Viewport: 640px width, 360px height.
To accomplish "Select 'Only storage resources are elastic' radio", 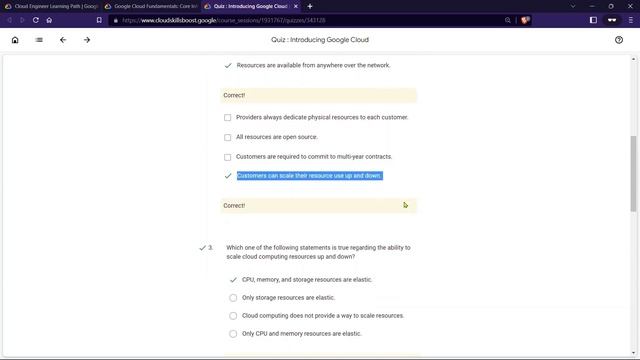I will pos(233,298).
